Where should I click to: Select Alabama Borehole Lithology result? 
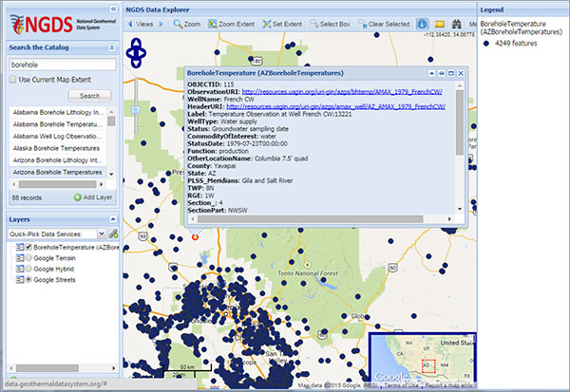(58, 112)
